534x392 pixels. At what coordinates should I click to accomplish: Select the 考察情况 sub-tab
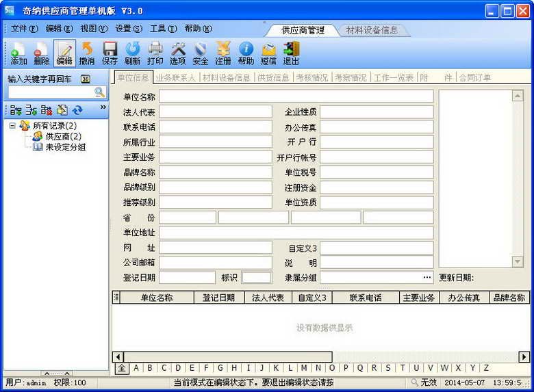click(351, 77)
